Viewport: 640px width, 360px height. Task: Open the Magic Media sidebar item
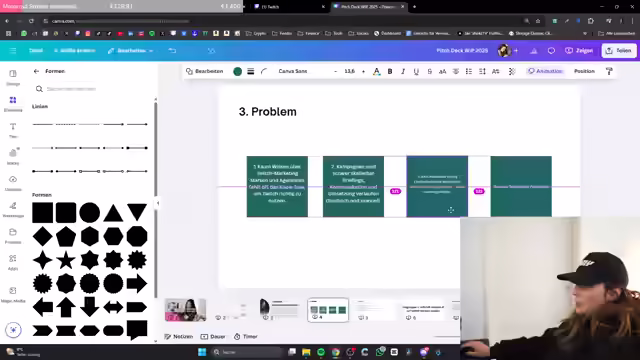13,294
